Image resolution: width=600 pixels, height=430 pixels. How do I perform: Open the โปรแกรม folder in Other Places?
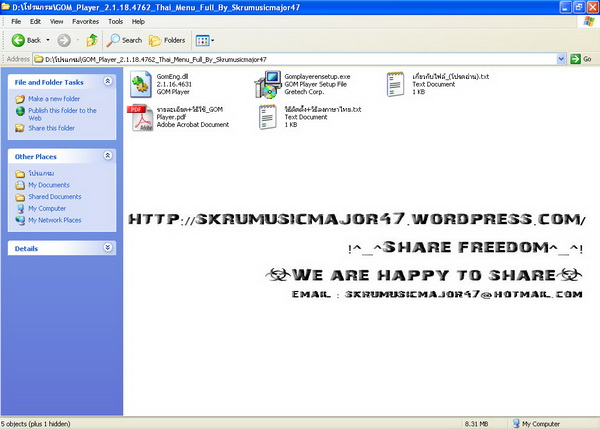(x=41, y=173)
